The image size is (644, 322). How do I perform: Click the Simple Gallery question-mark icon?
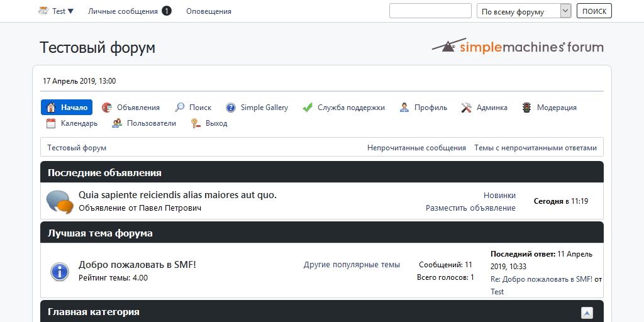[x=231, y=108]
